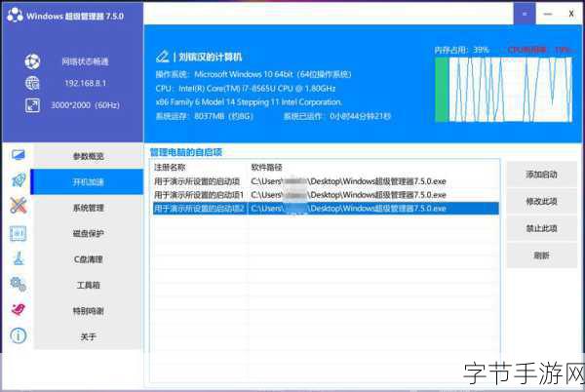The image size is (585, 392).
Task: Click the rocket icon beside 开机加速
Action: (x=18, y=180)
